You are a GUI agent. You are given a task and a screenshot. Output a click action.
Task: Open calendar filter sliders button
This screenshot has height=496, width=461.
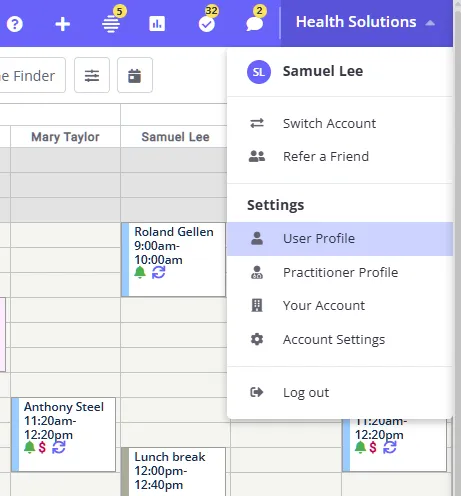(x=92, y=75)
